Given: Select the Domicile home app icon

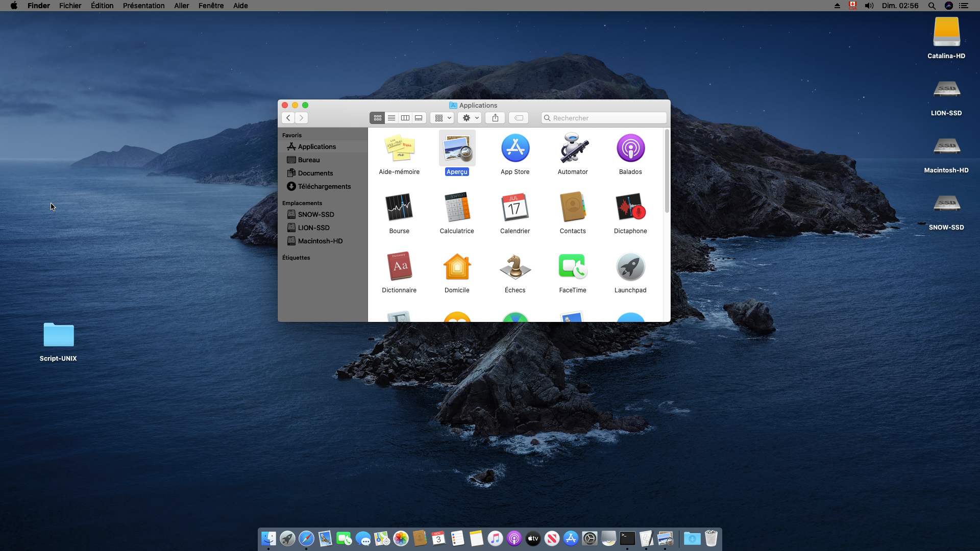Looking at the screenshot, I should tap(457, 266).
